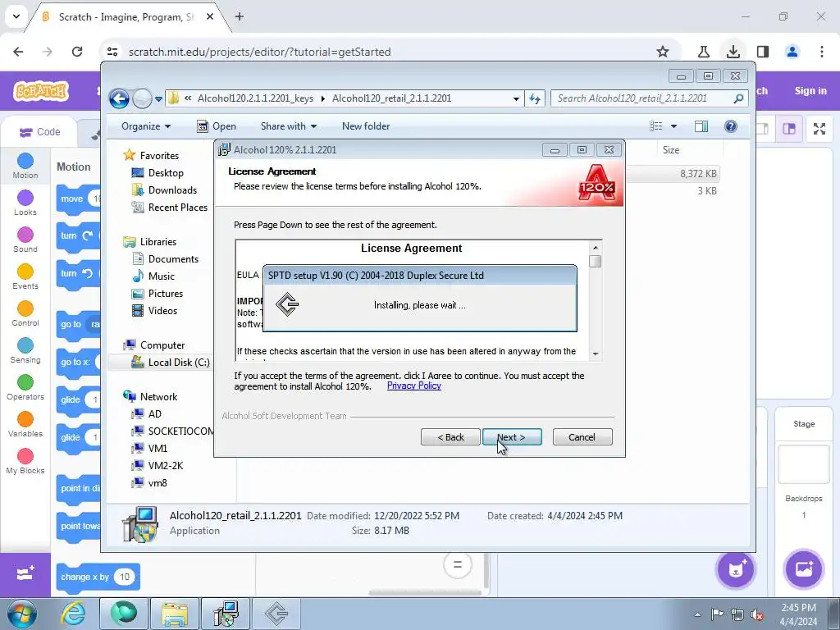Change Explorer view icon
840x630 pixels.
point(655,126)
